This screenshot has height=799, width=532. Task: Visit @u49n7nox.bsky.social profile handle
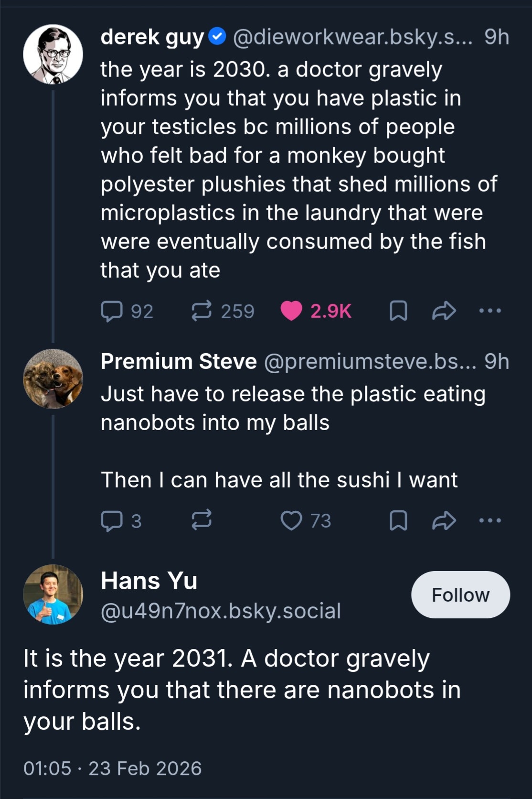point(221,611)
